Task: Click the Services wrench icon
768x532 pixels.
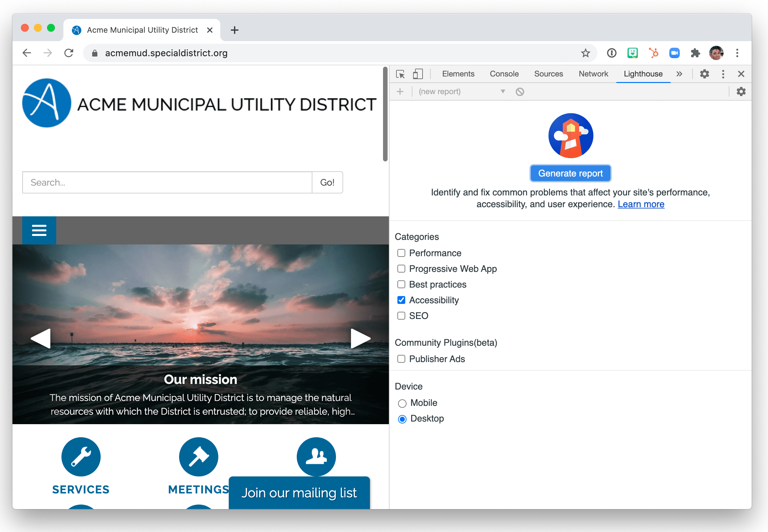Action: coord(80,457)
